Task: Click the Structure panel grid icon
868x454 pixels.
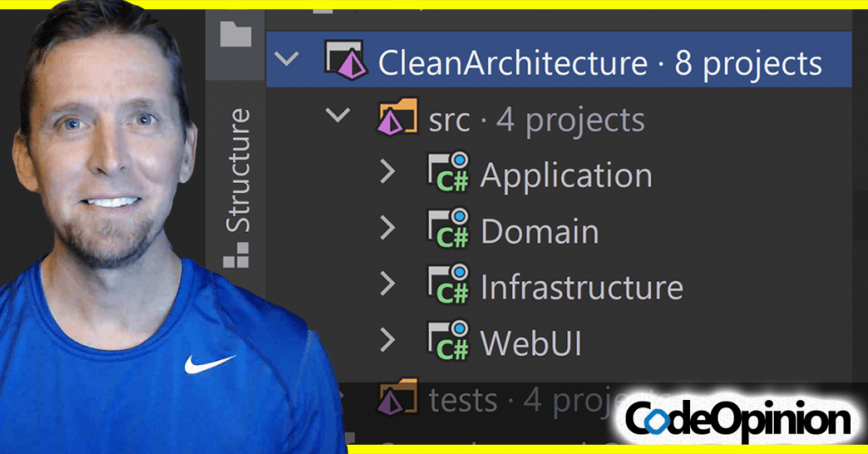Action: [x=236, y=255]
